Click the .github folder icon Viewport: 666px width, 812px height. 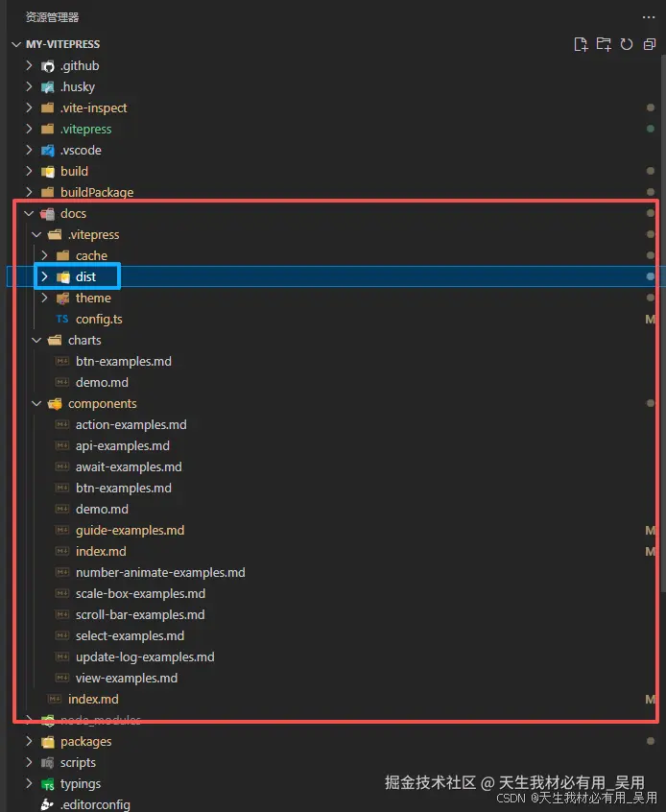(x=48, y=66)
